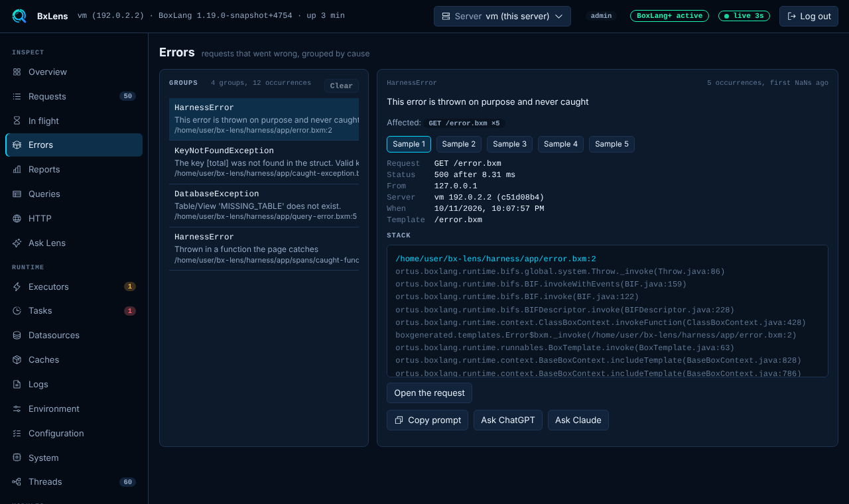Click the BoxLang+ active badge

pyautogui.click(x=669, y=16)
